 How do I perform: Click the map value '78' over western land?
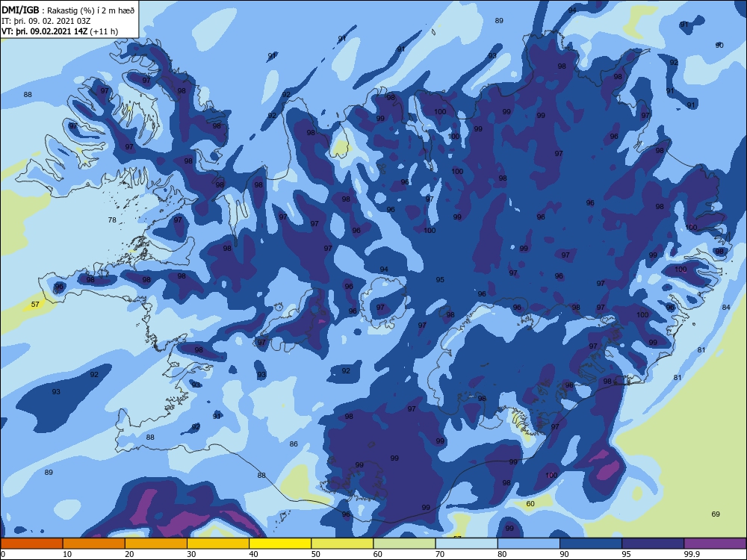click(112, 220)
